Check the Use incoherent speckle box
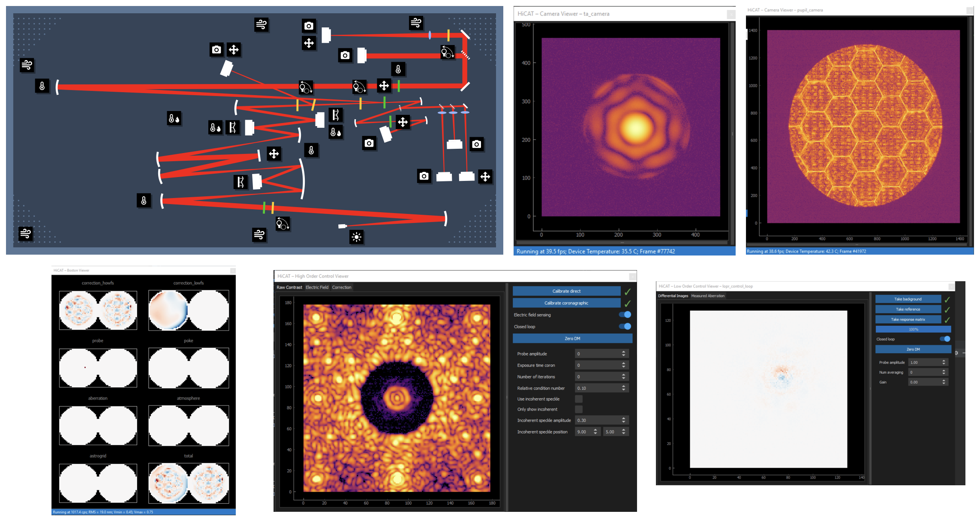Viewport: 980px width, 523px height. click(x=579, y=399)
